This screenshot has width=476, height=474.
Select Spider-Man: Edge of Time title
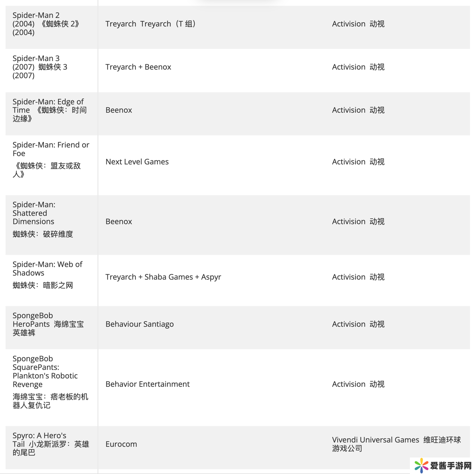(50, 110)
